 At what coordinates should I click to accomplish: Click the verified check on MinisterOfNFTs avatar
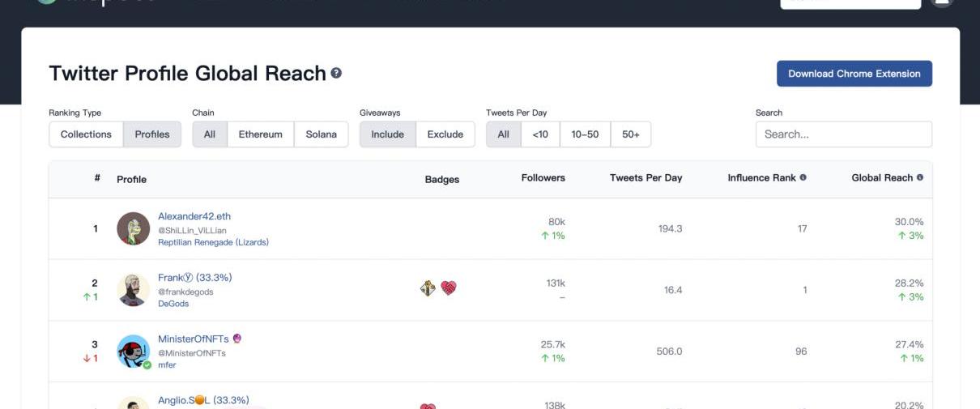coord(147,365)
